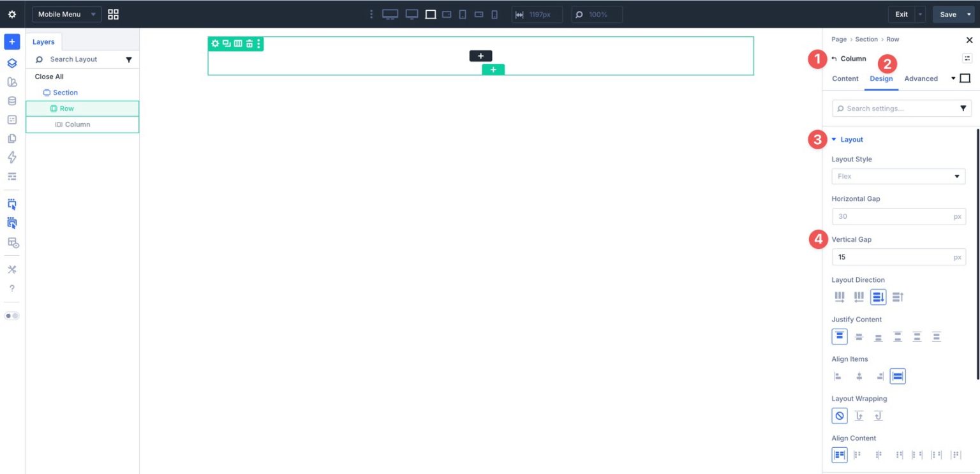
Task: Change row column structure via green toolbar icon
Action: click(x=238, y=43)
